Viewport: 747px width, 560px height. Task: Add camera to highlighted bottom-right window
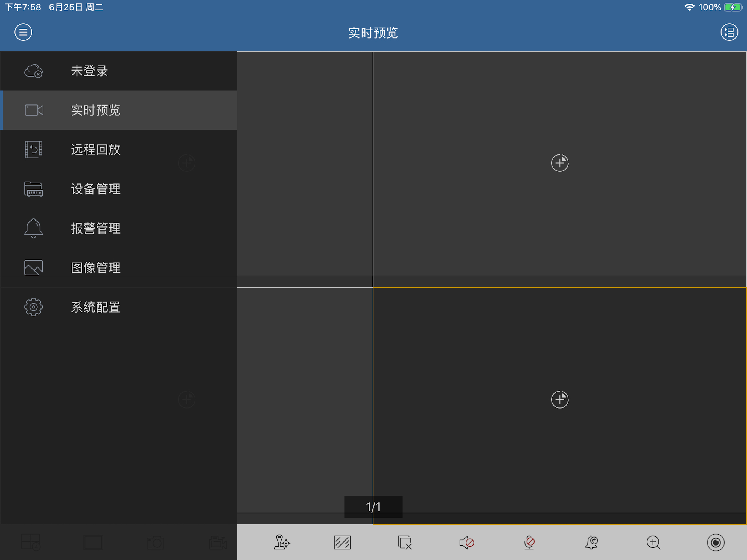(x=560, y=399)
